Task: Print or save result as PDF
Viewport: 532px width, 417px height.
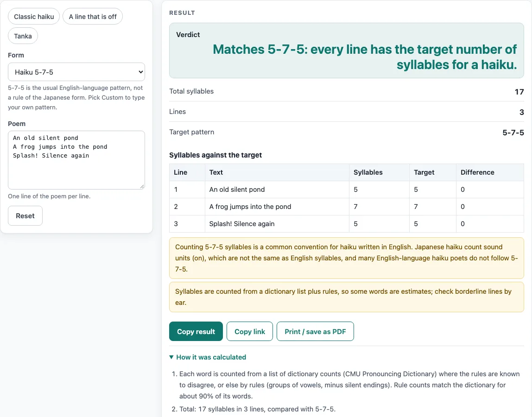Action: click(x=315, y=331)
